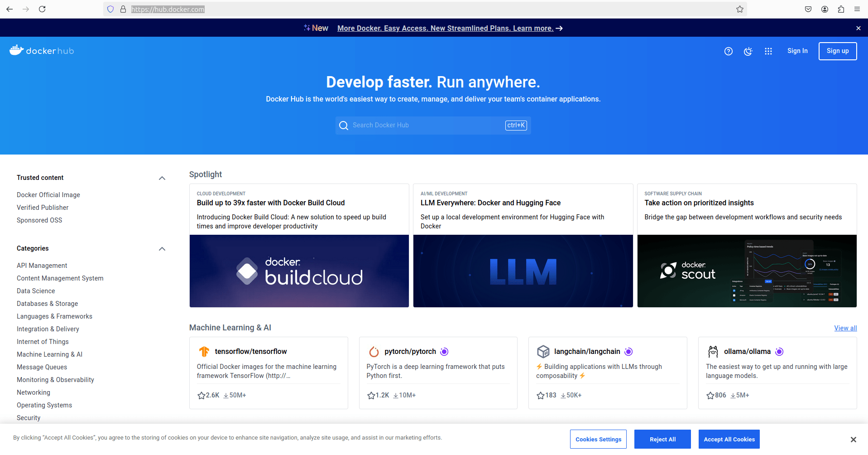Open the tensorflow/tensorflow repository
868x455 pixels.
251,352
